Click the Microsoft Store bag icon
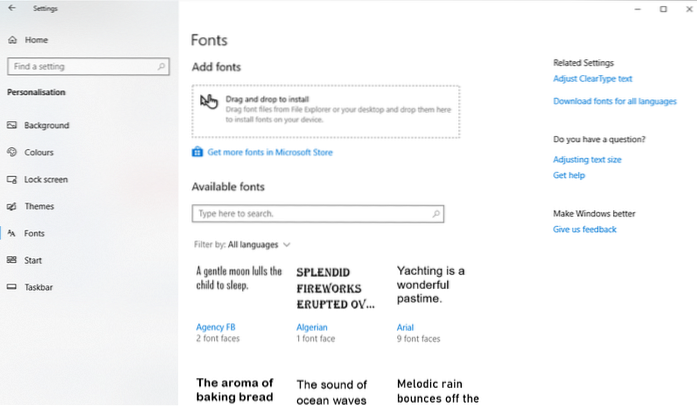 point(197,153)
